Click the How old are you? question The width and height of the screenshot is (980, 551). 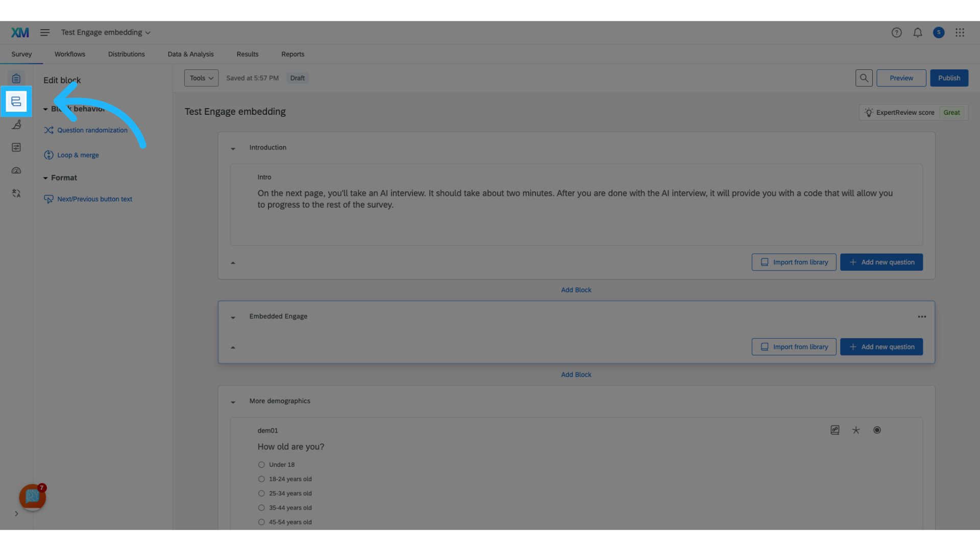pos(291,446)
